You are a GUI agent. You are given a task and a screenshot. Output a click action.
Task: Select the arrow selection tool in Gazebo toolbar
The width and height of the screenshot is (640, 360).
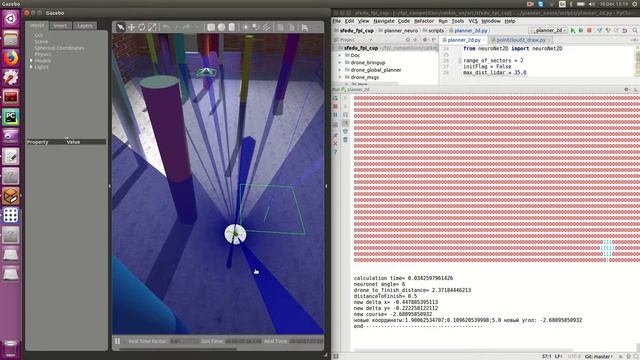point(120,27)
